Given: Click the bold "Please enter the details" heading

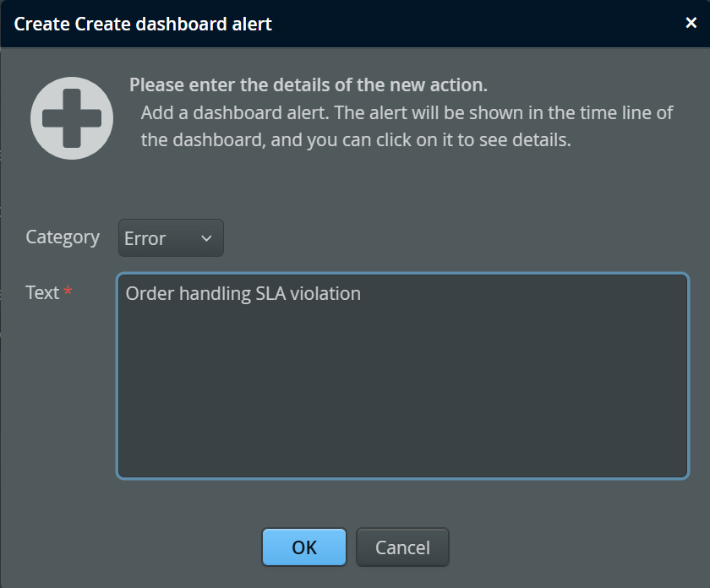Looking at the screenshot, I should pos(309,85).
